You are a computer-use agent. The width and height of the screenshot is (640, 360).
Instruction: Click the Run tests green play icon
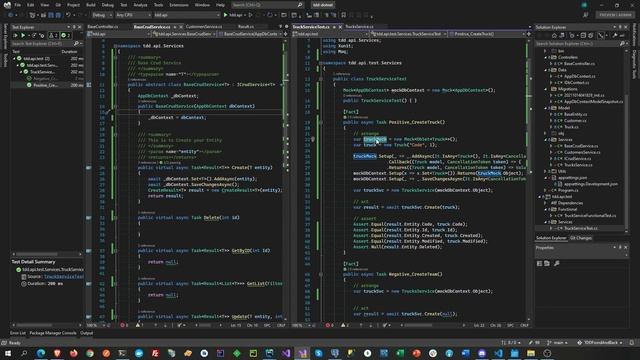(x=23, y=36)
